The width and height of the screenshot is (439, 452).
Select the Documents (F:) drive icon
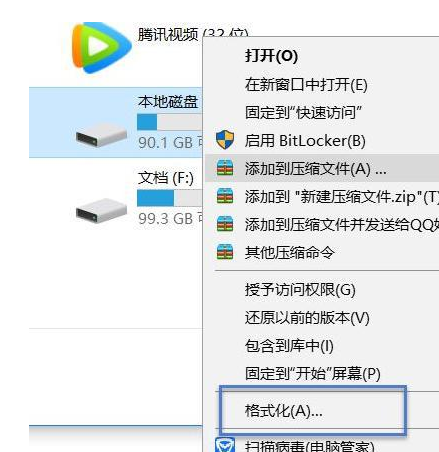101,210
